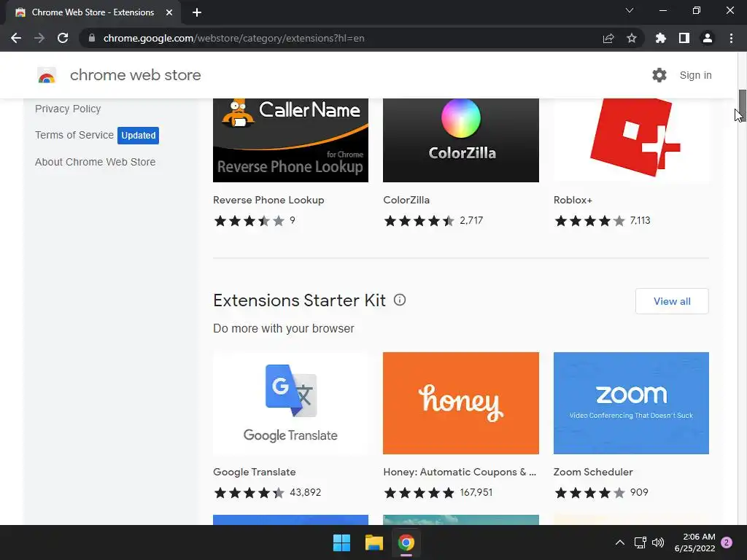Click the Sign in link
This screenshot has height=560, width=747.
point(695,75)
